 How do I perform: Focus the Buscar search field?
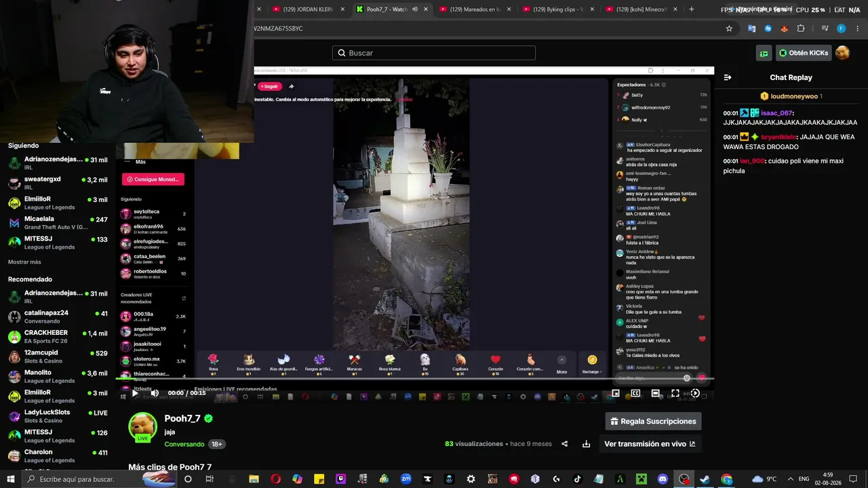(x=434, y=53)
